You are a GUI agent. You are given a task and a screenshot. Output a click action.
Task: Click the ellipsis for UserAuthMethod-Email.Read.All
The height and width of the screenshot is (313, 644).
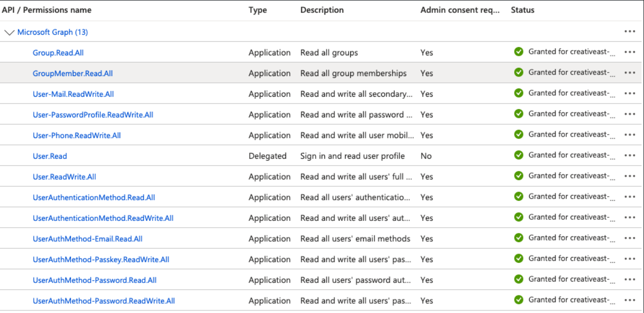click(x=629, y=239)
